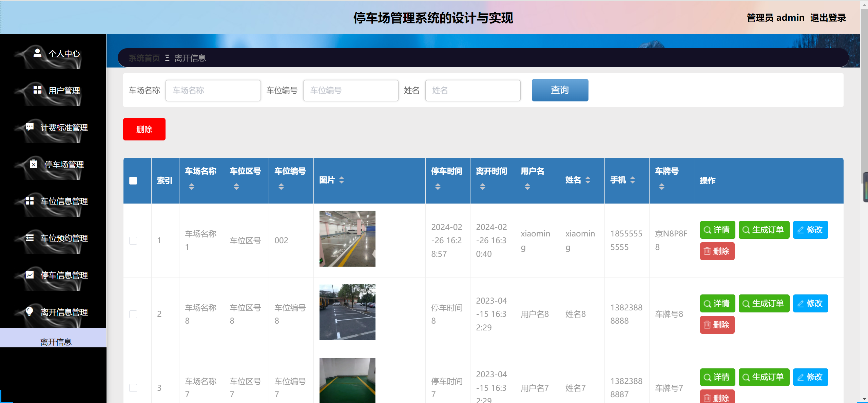Open the green parking space thumbnail in row 3
This screenshot has width=868, height=403.
tap(347, 380)
